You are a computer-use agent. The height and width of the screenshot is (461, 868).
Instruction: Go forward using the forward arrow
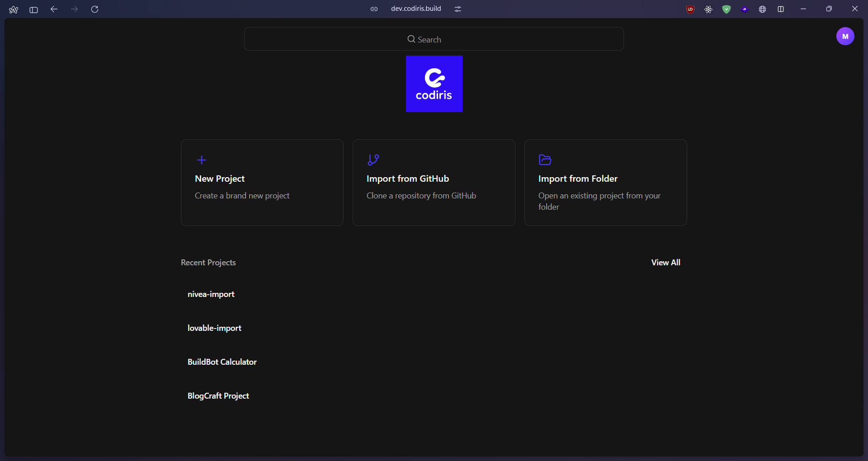(74, 9)
